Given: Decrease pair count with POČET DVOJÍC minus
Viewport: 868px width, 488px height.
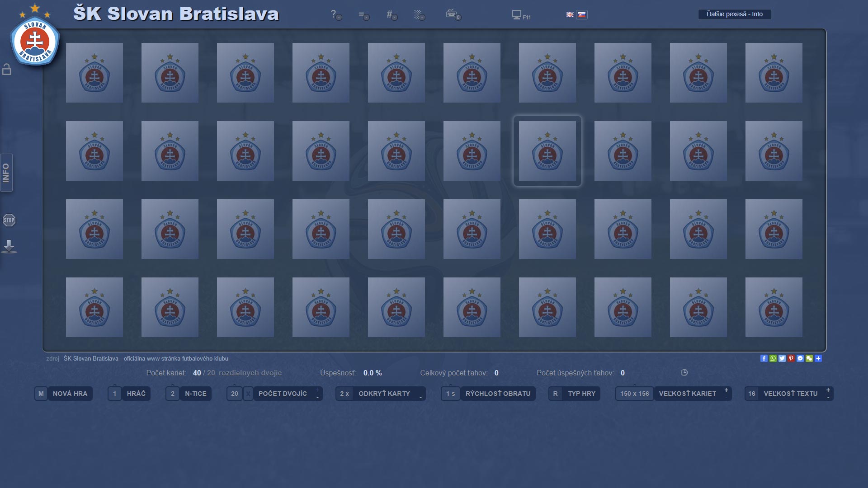Looking at the screenshot, I should click(317, 398).
